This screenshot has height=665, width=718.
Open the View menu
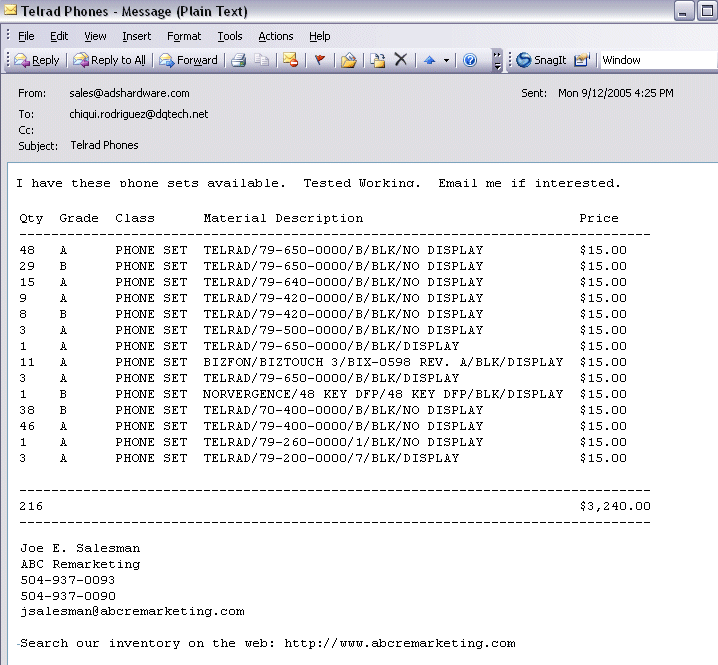pos(95,36)
